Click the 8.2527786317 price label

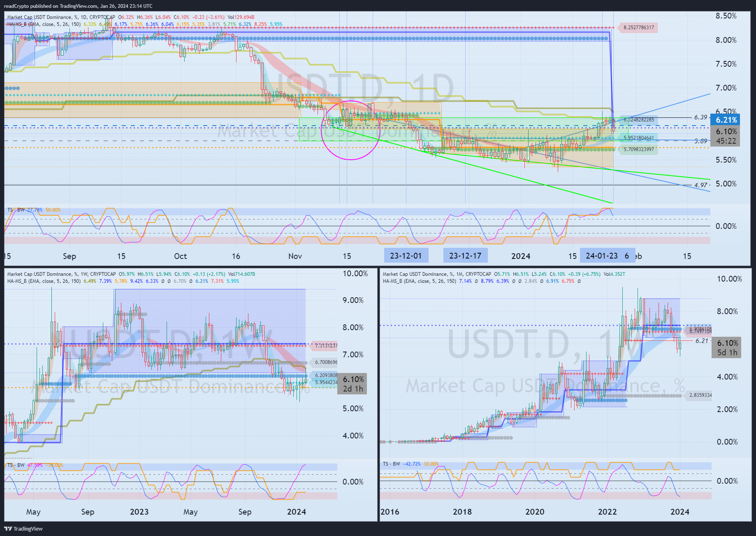click(638, 28)
